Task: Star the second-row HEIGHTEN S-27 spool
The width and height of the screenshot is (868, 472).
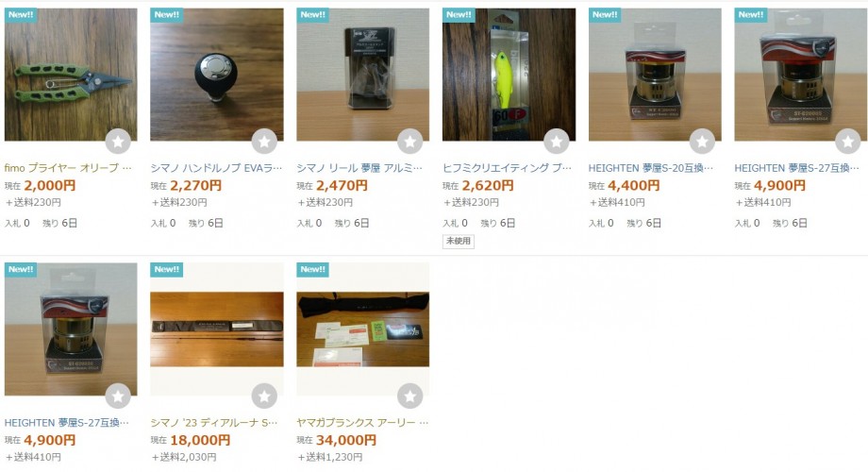Action: (118, 396)
